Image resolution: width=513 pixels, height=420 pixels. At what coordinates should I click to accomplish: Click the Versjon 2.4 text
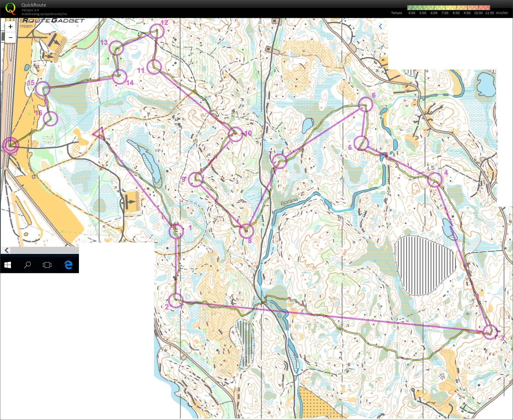pyautogui.click(x=30, y=10)
